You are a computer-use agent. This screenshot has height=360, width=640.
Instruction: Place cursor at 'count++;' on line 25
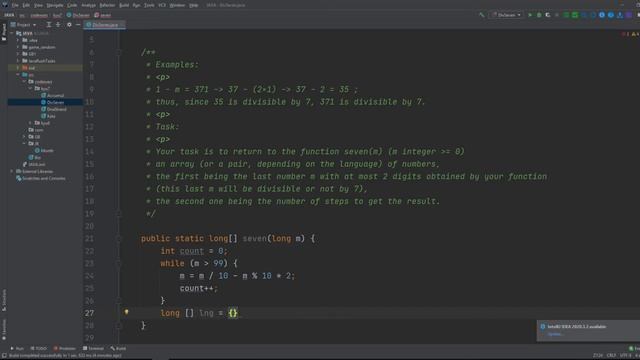coord(198,288)
